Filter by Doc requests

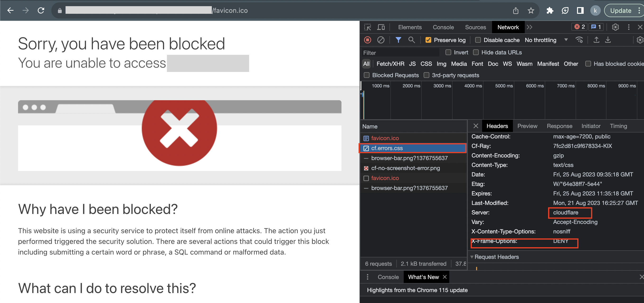pos(493,64)
